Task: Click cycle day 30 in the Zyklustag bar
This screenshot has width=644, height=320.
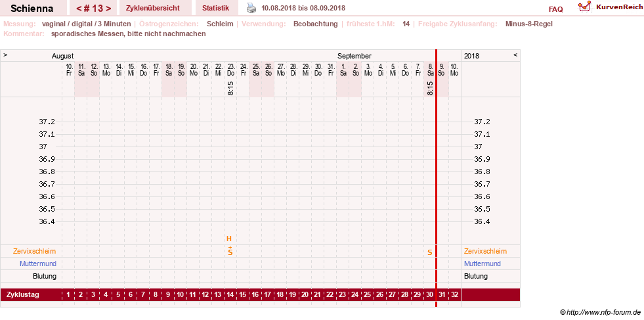Action: coord(429,294)
